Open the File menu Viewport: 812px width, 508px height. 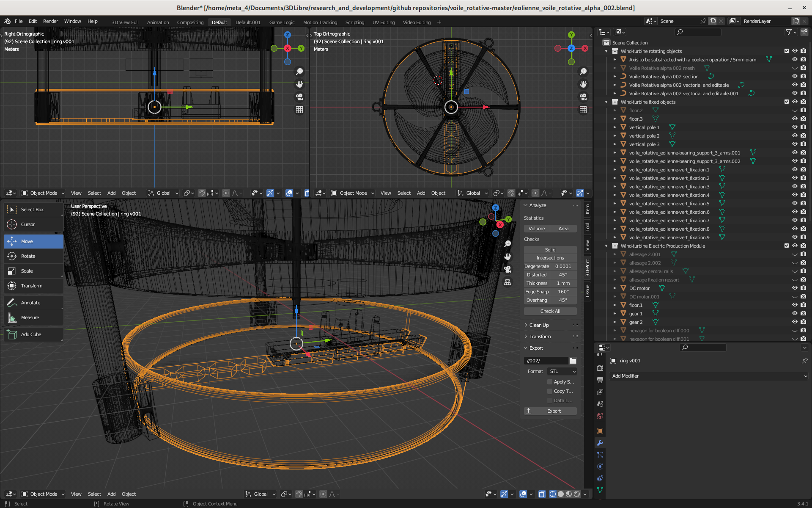(19, 21)
